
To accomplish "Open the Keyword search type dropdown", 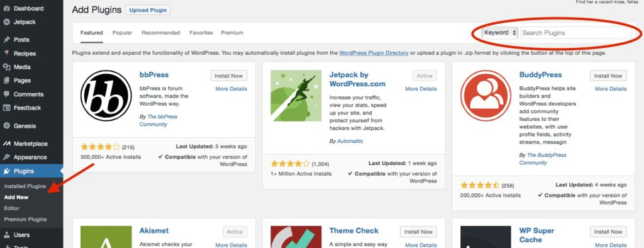I will (499, 33).
